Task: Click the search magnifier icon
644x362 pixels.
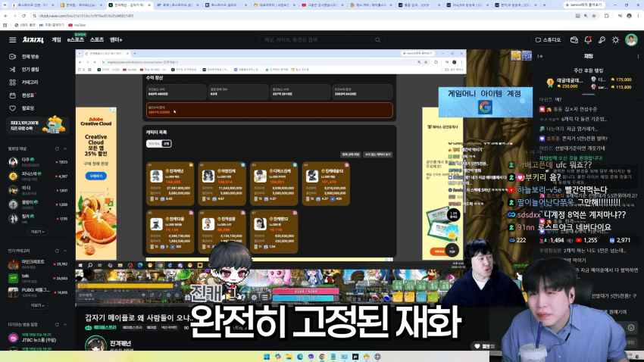Action: [x=377, y=40]
